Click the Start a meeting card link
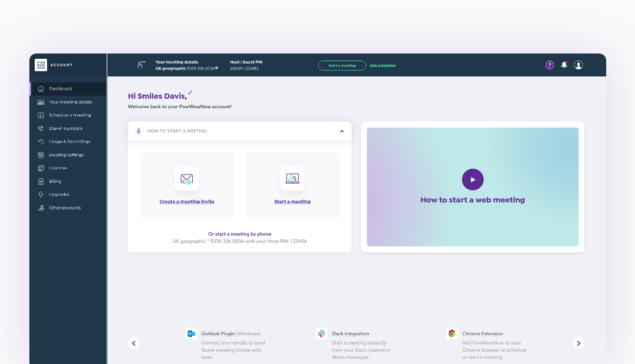The height and width of the screenshot is (364, 635). coord(292,202)
